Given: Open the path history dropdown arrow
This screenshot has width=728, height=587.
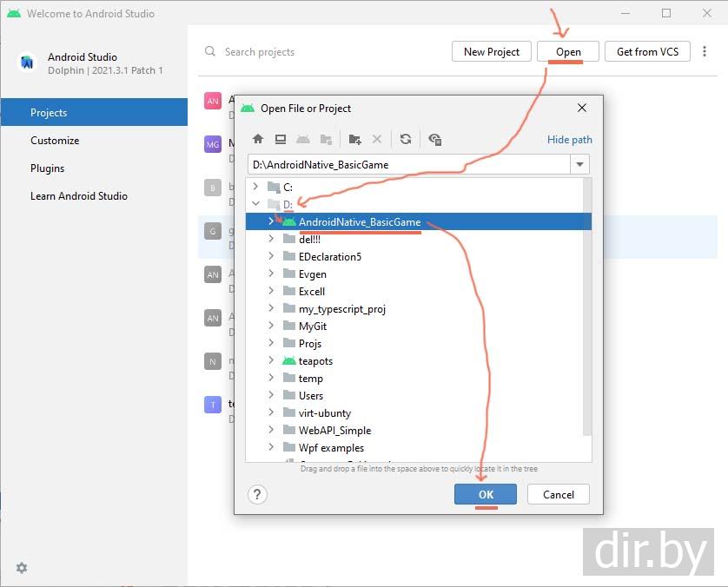Looking at the screenshot, I should point(579,164).
